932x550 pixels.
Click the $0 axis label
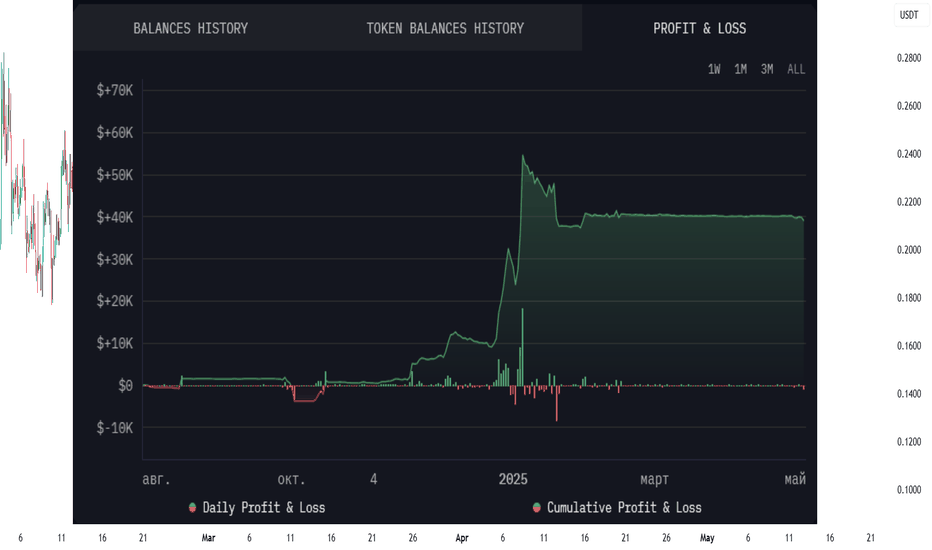coord(125,385)
